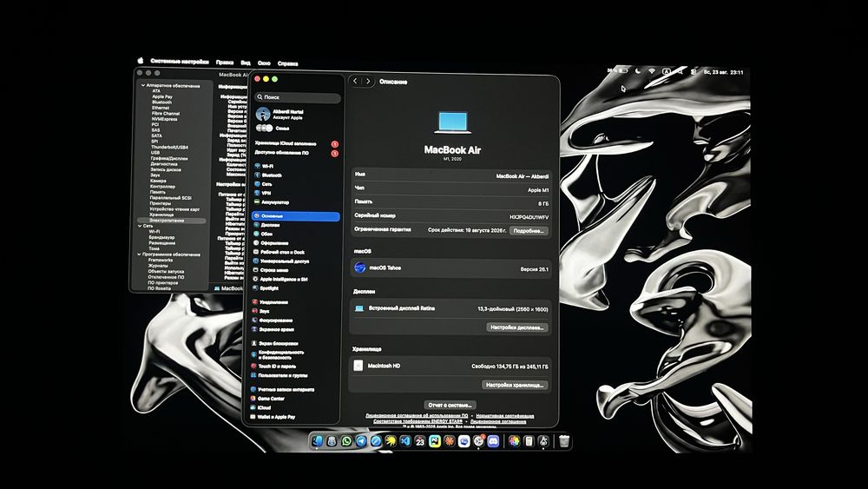The height and width of the screenshot is (489, 868).
Task: Open the Справка menu
Action: 288,63
